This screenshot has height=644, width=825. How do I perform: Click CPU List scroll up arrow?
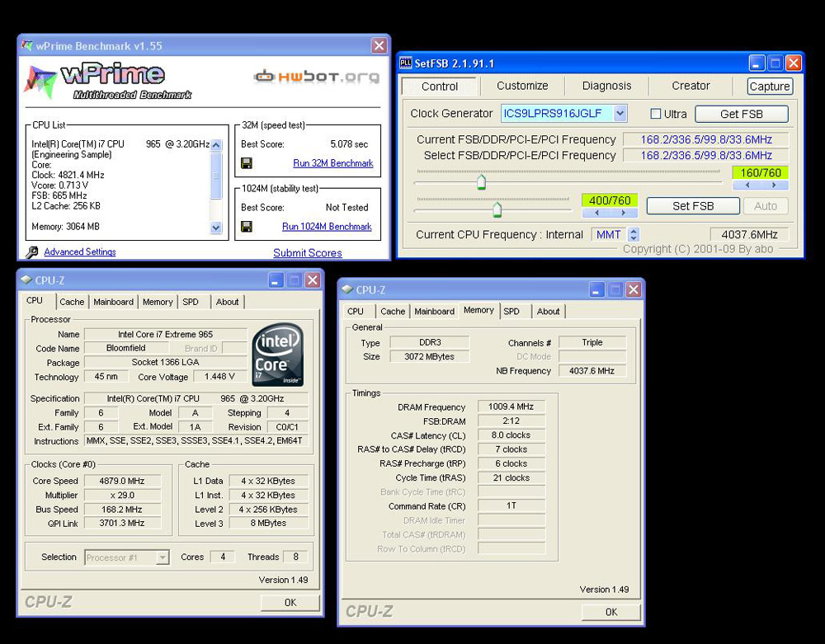(x=216, y=145)
